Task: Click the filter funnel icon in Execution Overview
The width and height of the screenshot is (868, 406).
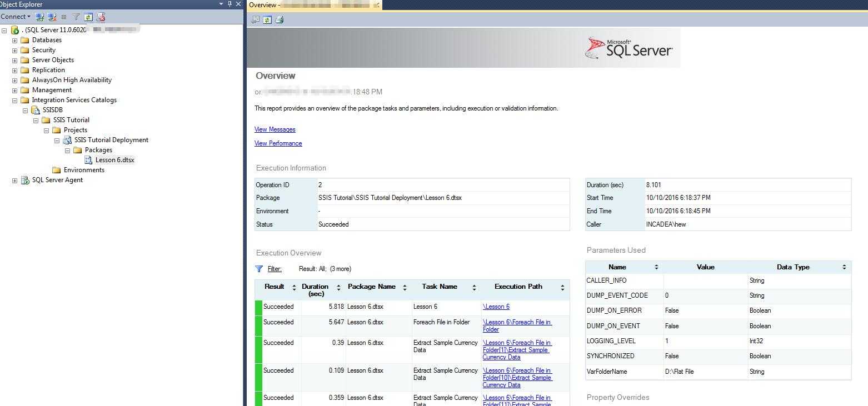Action: tap(259, 269)
